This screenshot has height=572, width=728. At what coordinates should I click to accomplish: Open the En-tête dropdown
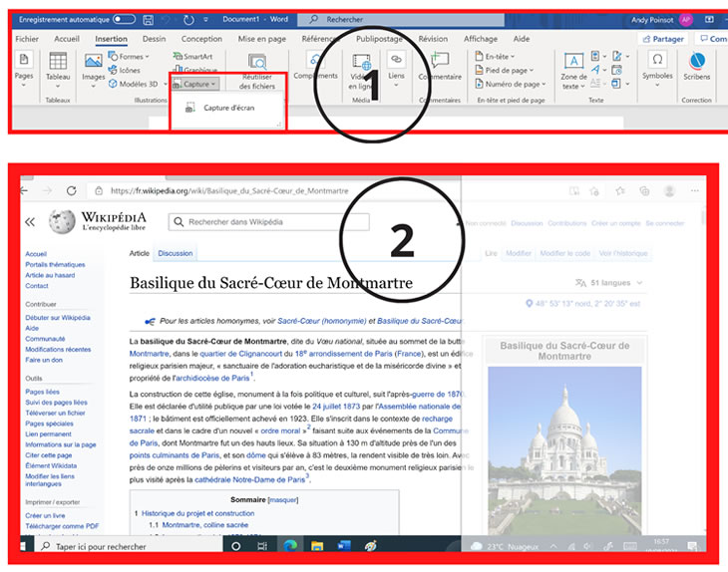495,56
